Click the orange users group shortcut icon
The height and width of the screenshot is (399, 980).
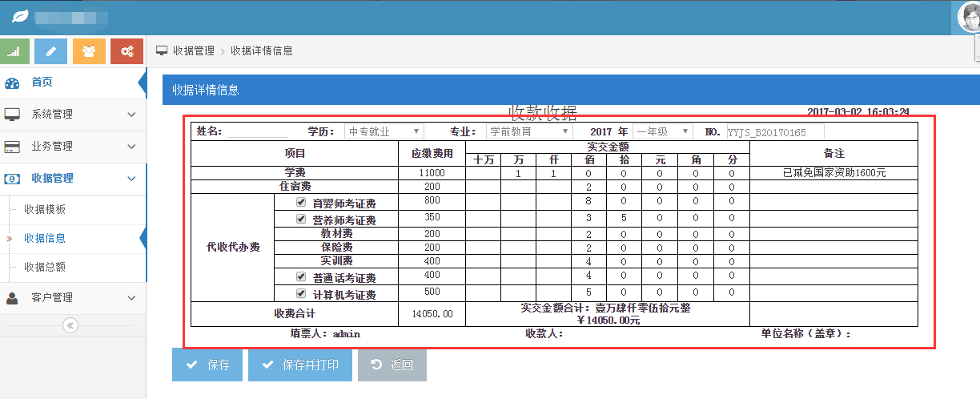pos(89,51)
